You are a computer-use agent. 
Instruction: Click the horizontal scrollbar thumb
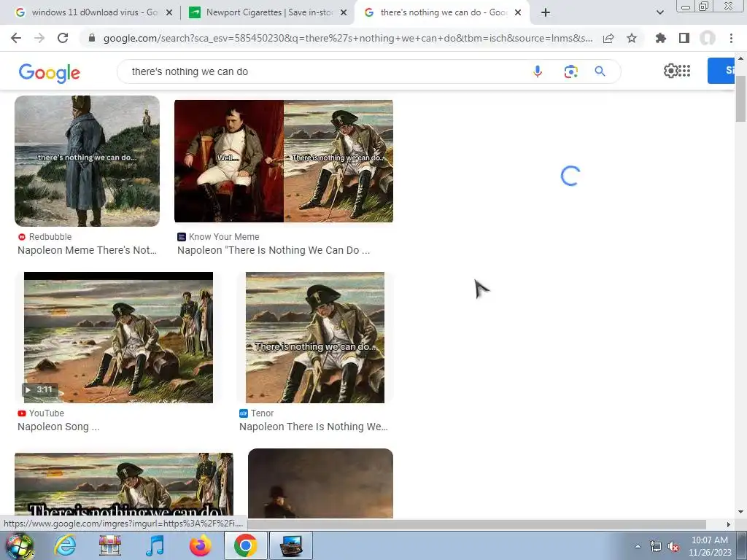pyautogui.click(x=476, y=524)
